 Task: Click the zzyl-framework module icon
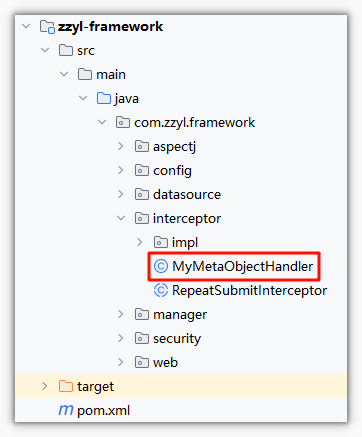pyautogui.click(x=47, y=27)
